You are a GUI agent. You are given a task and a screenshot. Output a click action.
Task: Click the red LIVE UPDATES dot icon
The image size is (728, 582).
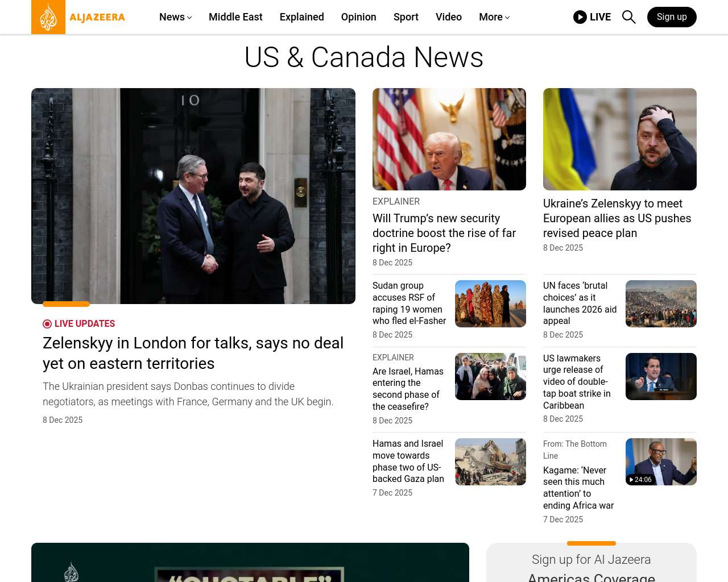pos(47,324)
